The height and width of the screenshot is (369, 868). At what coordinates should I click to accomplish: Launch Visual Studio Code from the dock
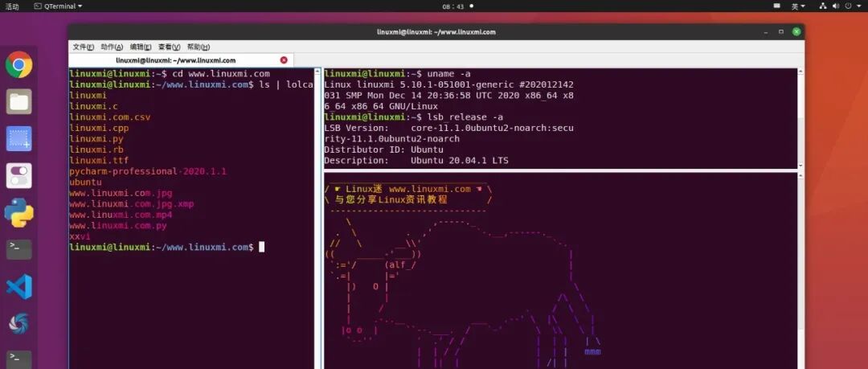[18, 287]
